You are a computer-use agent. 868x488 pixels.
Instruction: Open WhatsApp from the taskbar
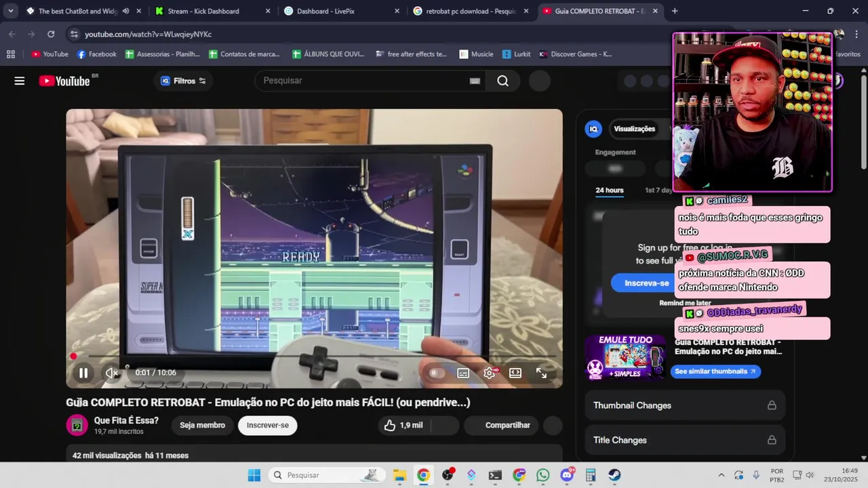point(542,475)
